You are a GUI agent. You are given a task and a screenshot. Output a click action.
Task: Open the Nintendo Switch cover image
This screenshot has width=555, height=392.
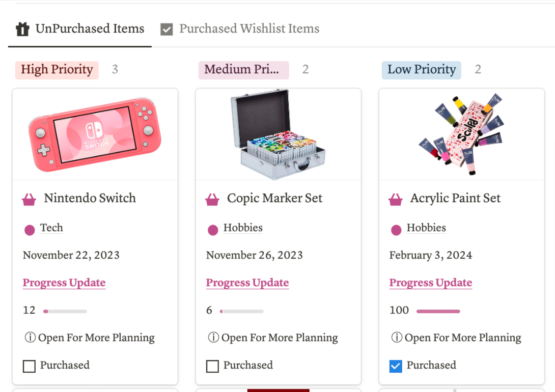(95, 134)
